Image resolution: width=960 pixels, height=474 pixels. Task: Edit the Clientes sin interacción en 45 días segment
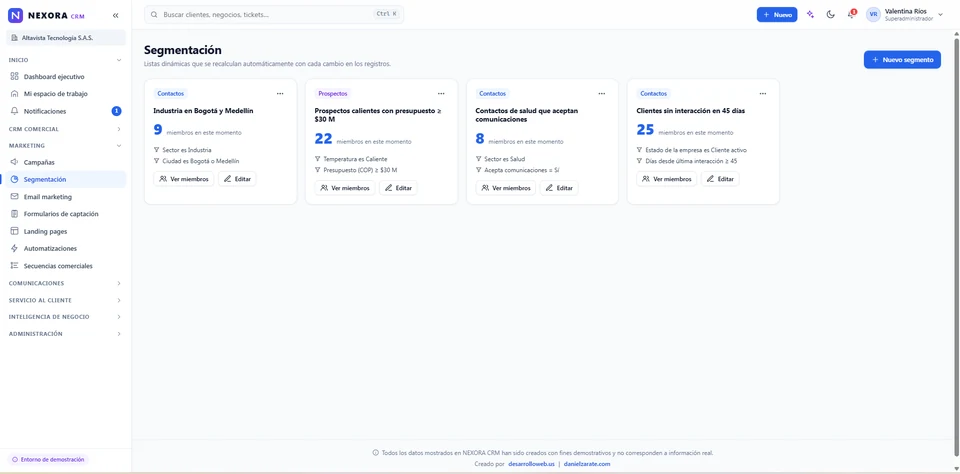(720, 179)
